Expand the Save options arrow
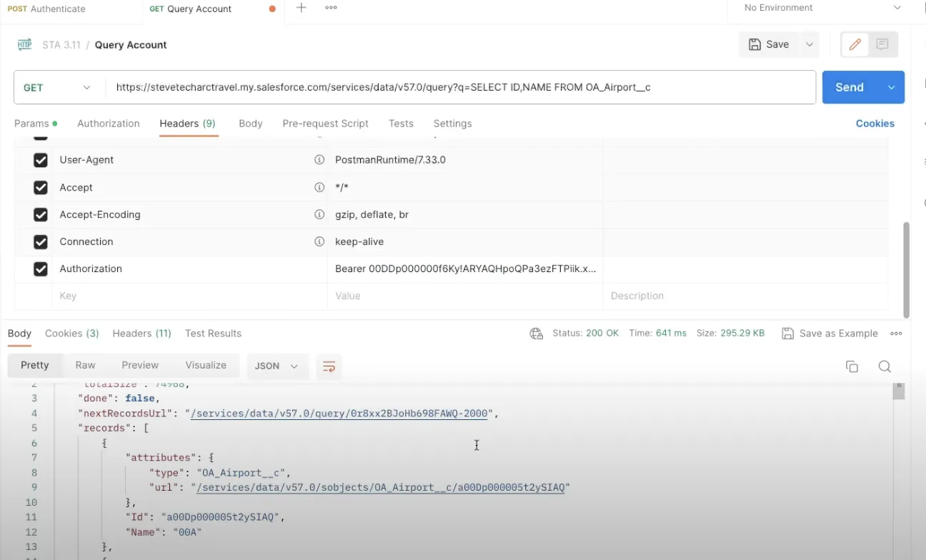The image size is (926, 560). point(810,44)
